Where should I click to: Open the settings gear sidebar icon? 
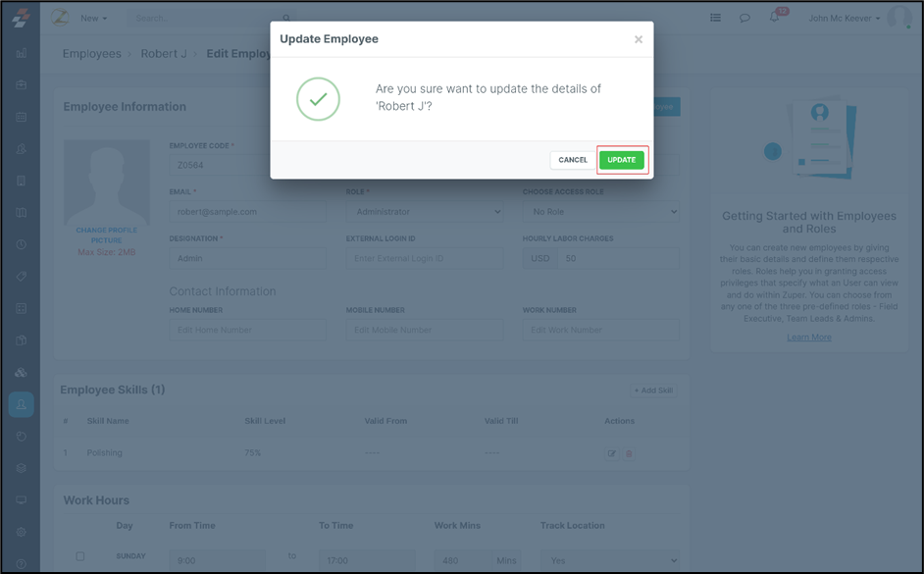point(22,532)
